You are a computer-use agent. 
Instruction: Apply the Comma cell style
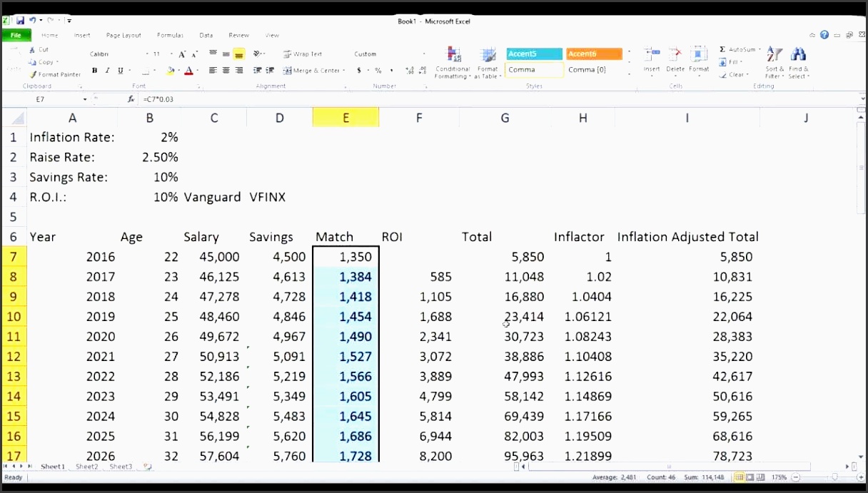pyautogui.click(x=535, y=70)
